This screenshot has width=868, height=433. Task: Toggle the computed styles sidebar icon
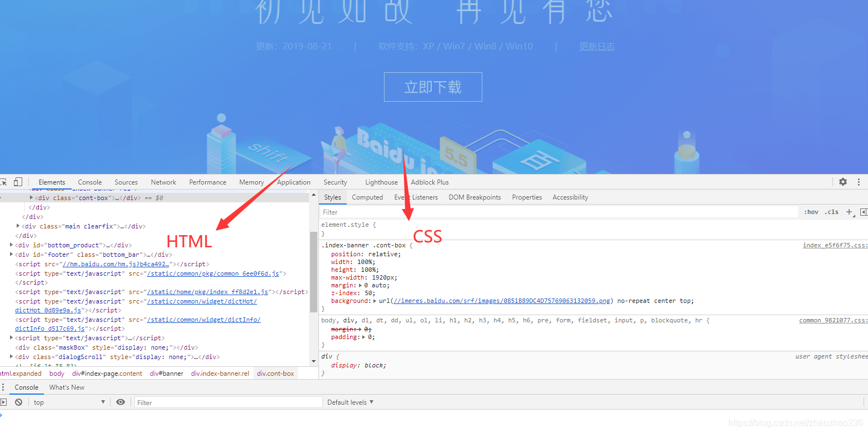[864, 212]
